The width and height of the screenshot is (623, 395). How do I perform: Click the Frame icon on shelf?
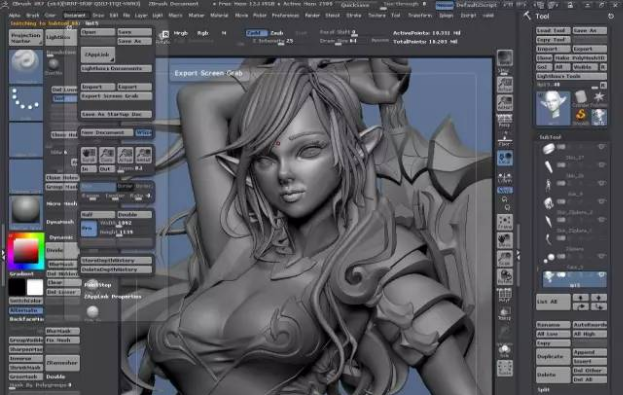point(505,222)
